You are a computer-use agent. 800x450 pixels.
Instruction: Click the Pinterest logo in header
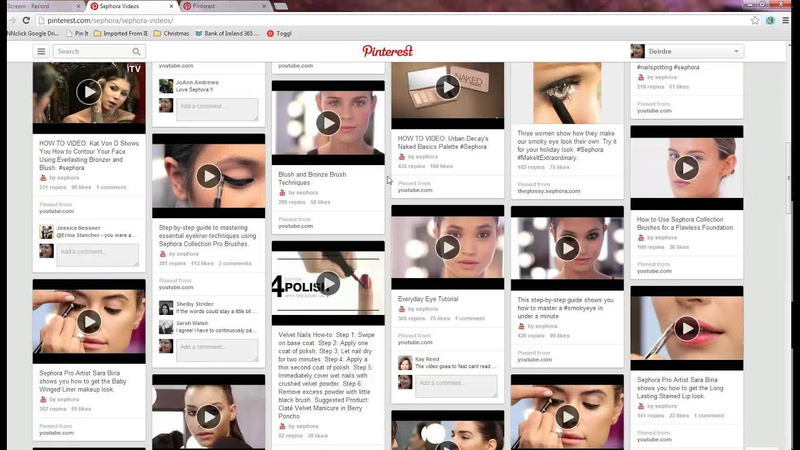tap(387, 51)
